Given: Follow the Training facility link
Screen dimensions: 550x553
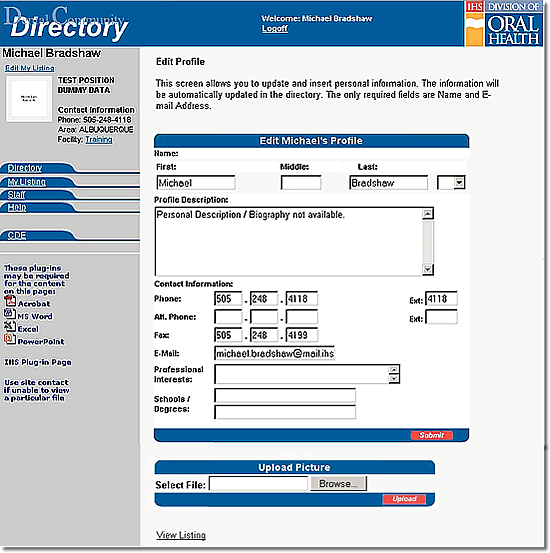Looking at the screenshot, I should coord(99,140).
